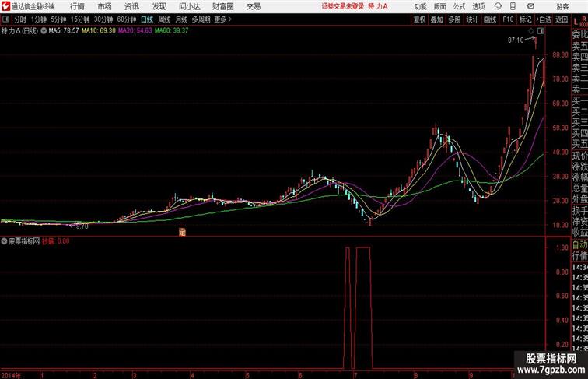Click the 80.00 price axis label
Image resolution: width=588 pixels, height=379 pixels.
560,54
